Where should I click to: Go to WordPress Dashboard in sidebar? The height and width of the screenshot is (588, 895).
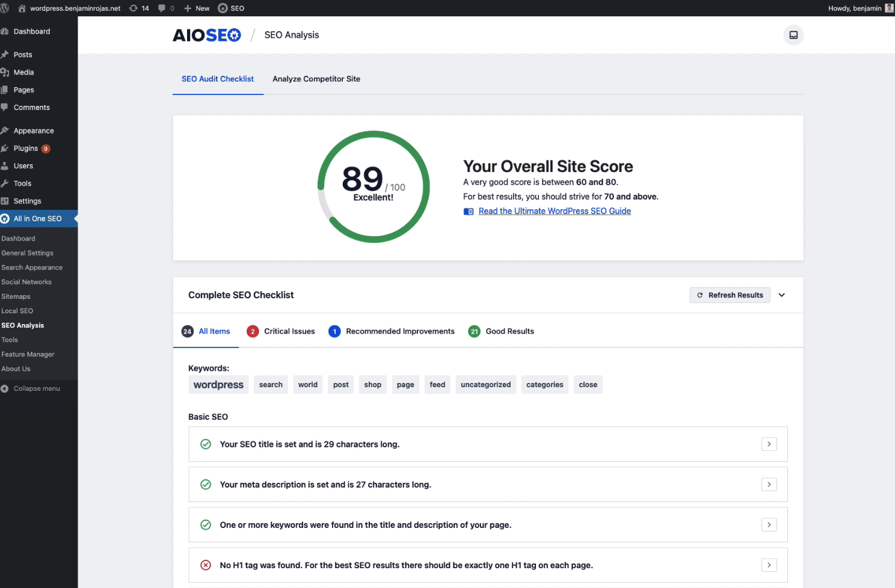tap(32, 31)
